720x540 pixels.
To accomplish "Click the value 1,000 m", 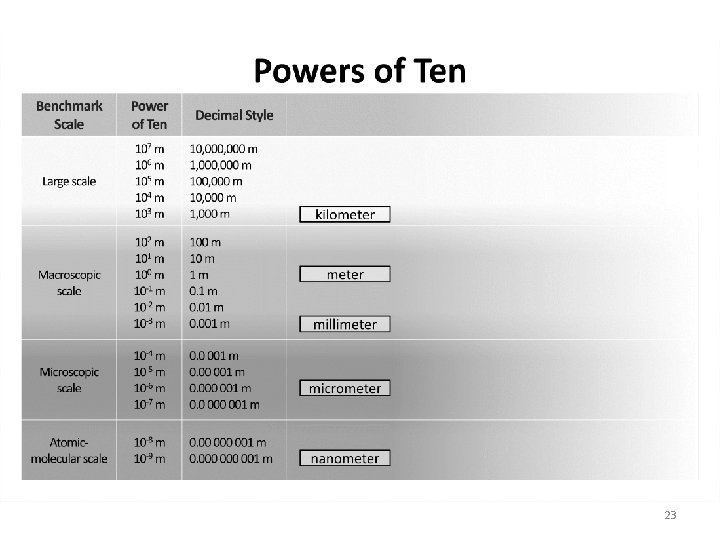I will (209, 214).
